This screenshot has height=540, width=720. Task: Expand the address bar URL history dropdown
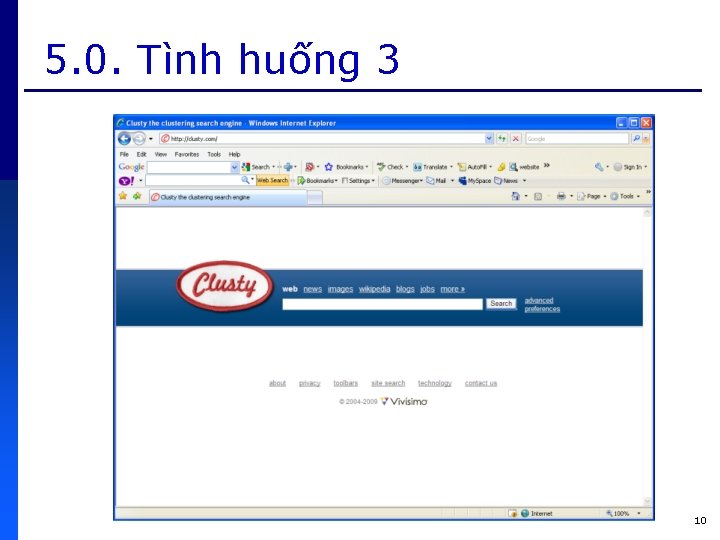489,138
